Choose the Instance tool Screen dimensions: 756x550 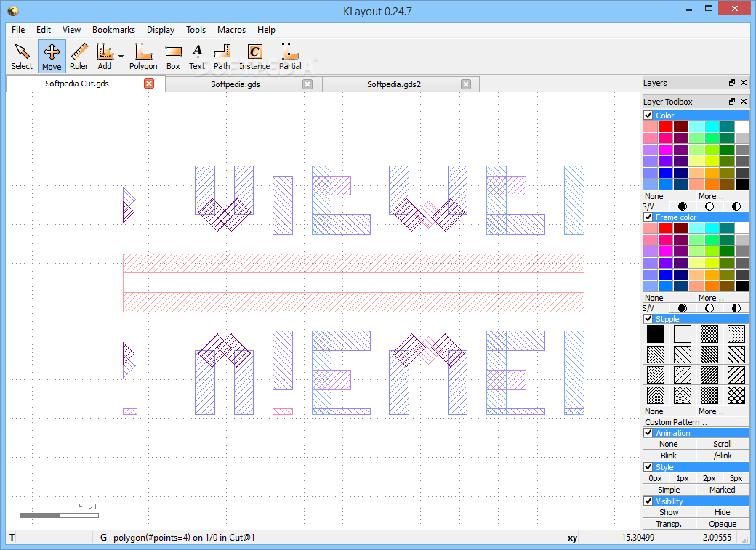tap(254, 57)
